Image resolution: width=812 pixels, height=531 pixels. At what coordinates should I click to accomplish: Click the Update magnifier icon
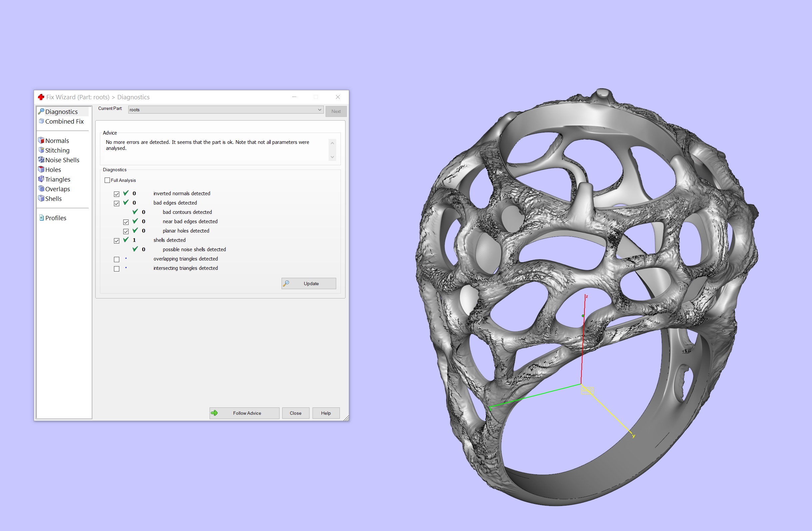point(287,283)
